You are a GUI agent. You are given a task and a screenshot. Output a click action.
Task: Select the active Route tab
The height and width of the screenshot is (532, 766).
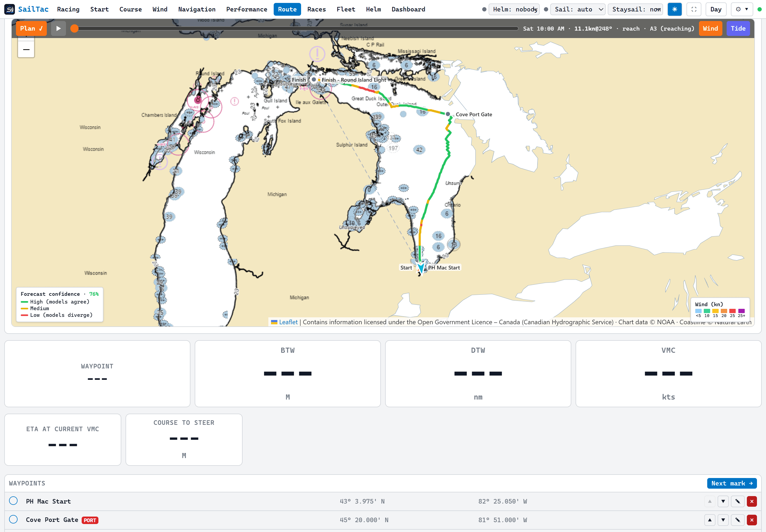287,9
